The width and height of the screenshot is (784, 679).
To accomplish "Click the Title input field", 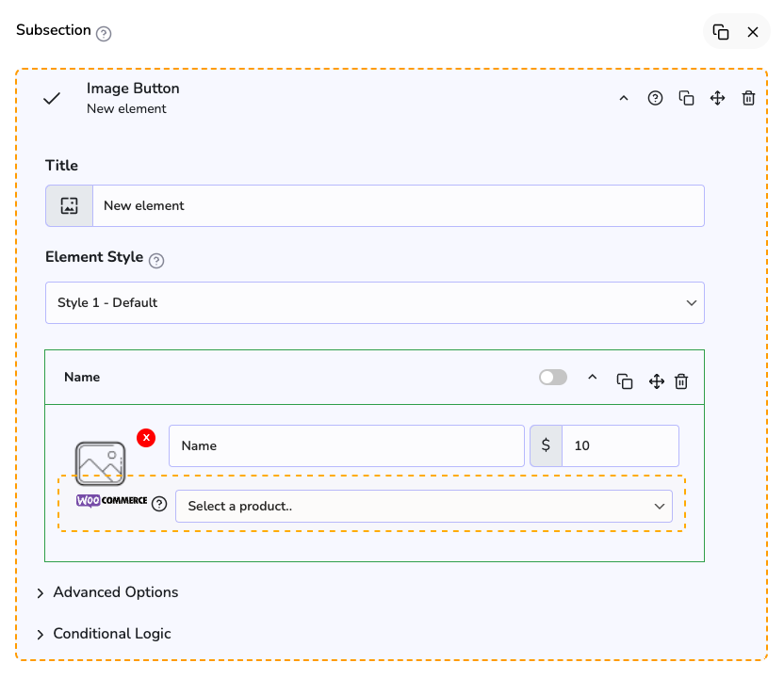I will pos(397,205).
